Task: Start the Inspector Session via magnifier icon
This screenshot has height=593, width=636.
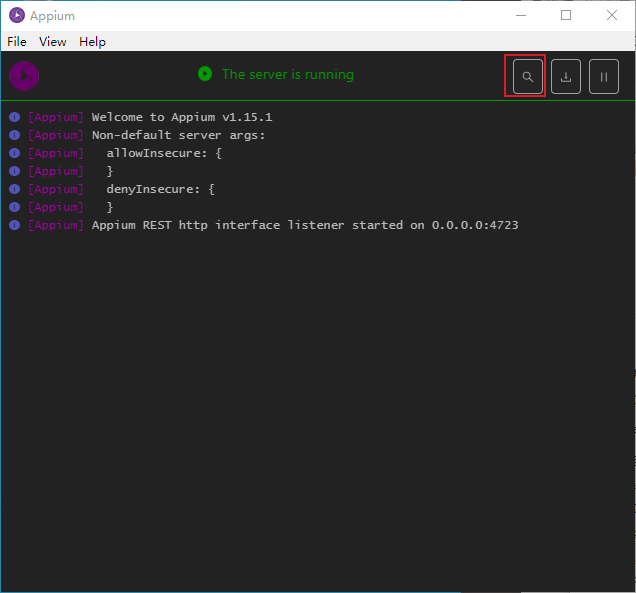Action: coord(527,77)
